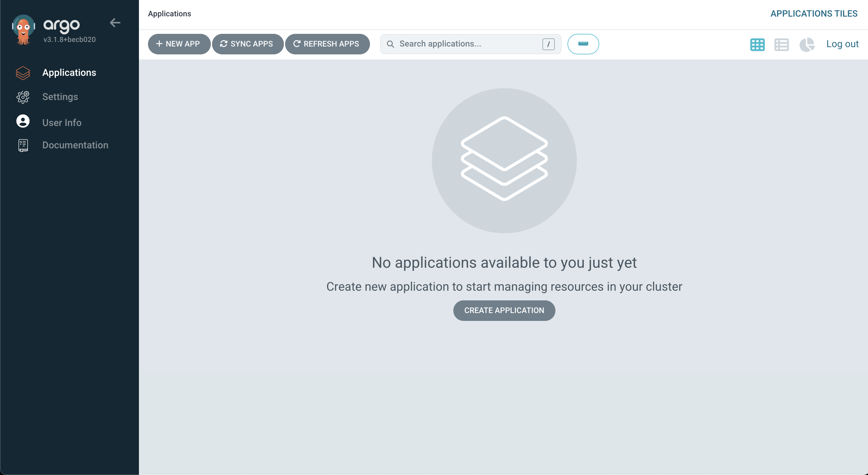Click the Log out link
Screen dimensions: 868x475
842,44
